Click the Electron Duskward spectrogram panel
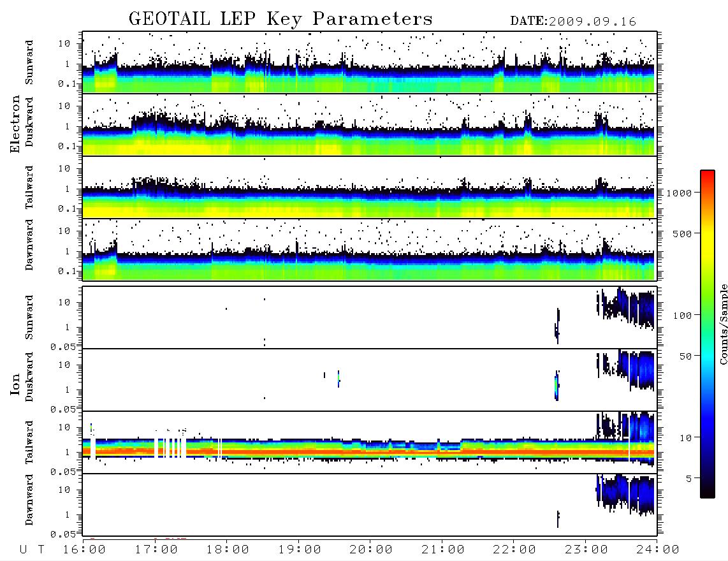Screen dimensions: 728x561 (x=369, y=125)
